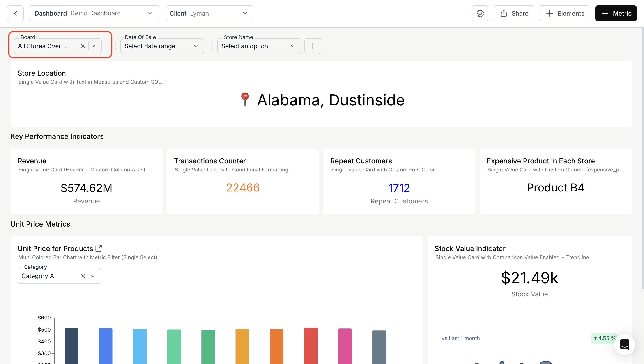Click the Elements button
Screen dimensions: 644x364
pyautogui.click(x=564, y=13)
